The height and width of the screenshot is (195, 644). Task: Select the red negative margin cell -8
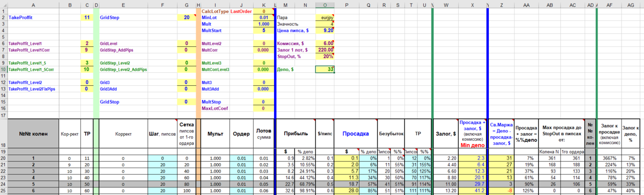(501, 191)
